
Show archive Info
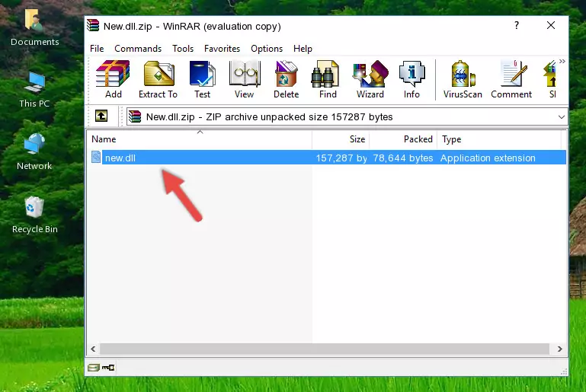[x=411, y=79]
